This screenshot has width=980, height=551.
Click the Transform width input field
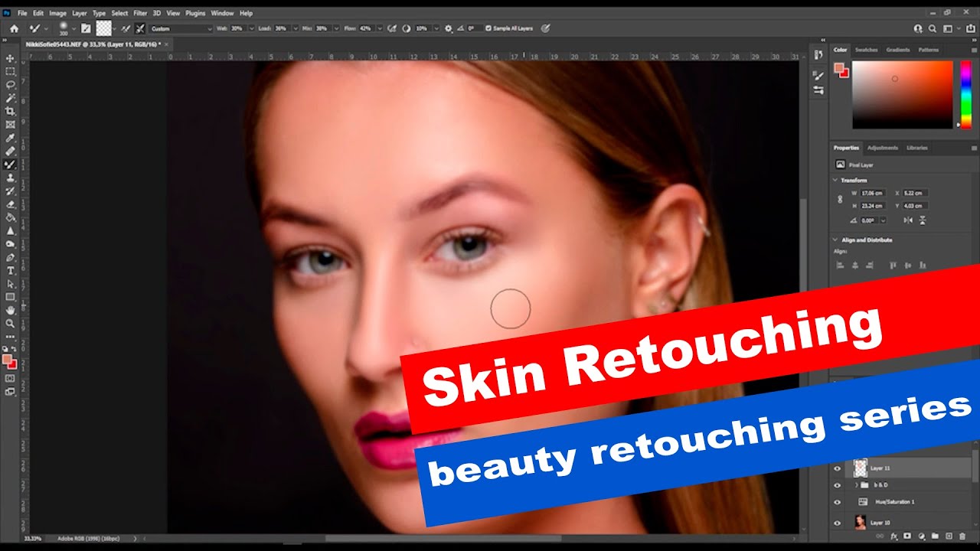[x=874, y=193]
